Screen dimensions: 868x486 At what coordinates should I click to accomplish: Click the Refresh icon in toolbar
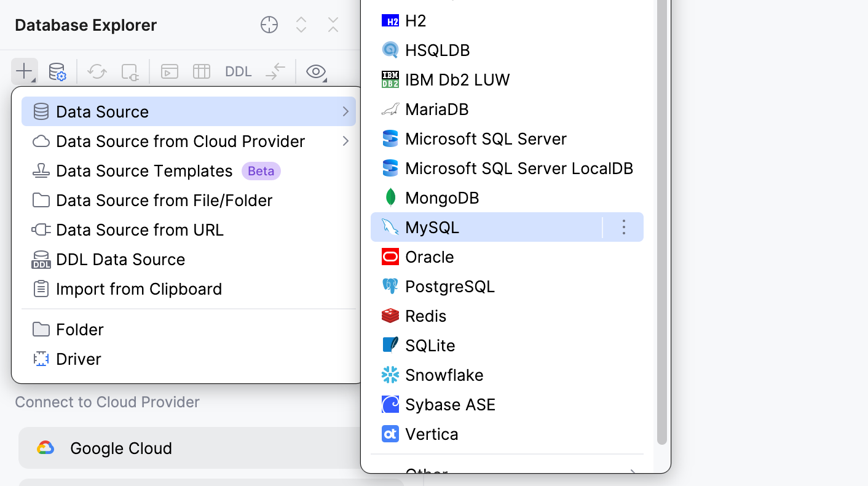coord(97,72)
